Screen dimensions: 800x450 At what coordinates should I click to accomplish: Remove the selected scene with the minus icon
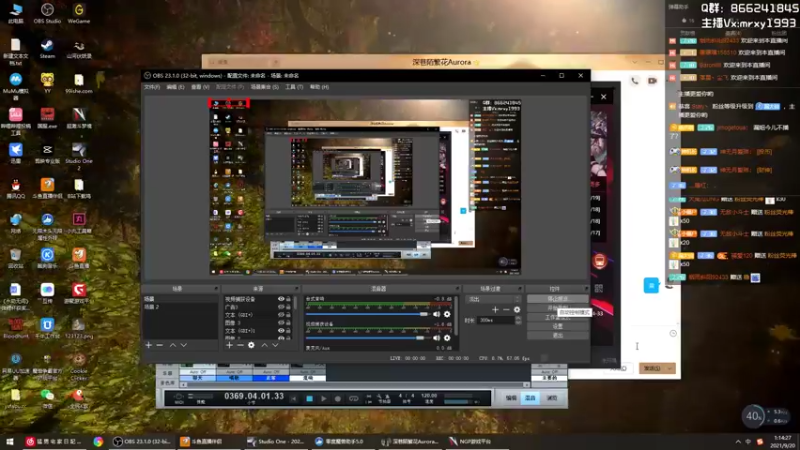pyautogui.click(x=160, y=345)
